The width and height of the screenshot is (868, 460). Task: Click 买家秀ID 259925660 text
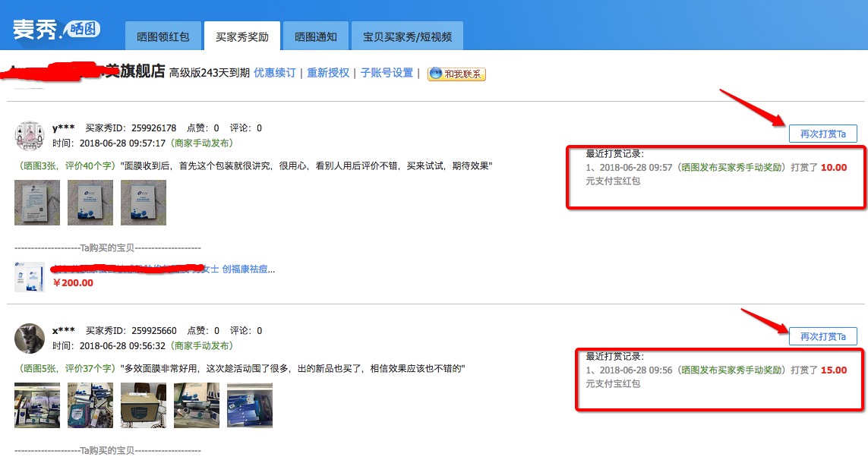pyautogui.click(x=131, y=330)
